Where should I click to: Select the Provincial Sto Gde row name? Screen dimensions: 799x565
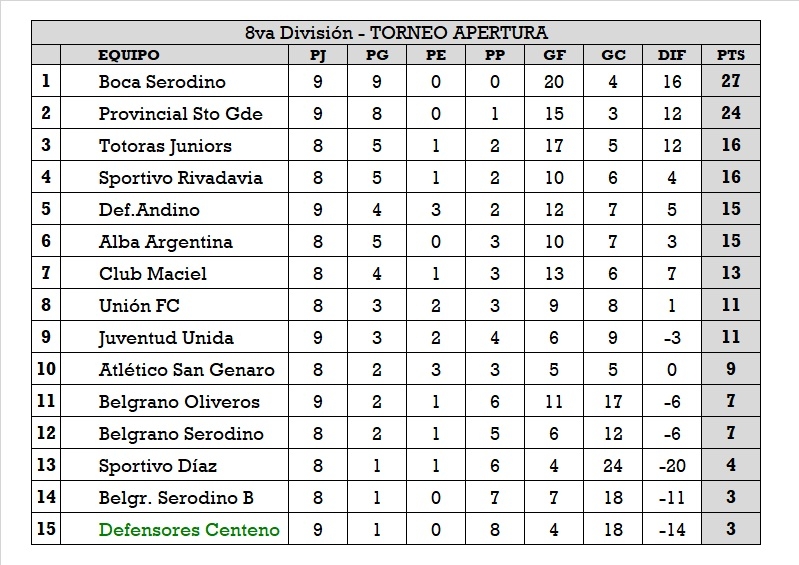tap(180, 114)
